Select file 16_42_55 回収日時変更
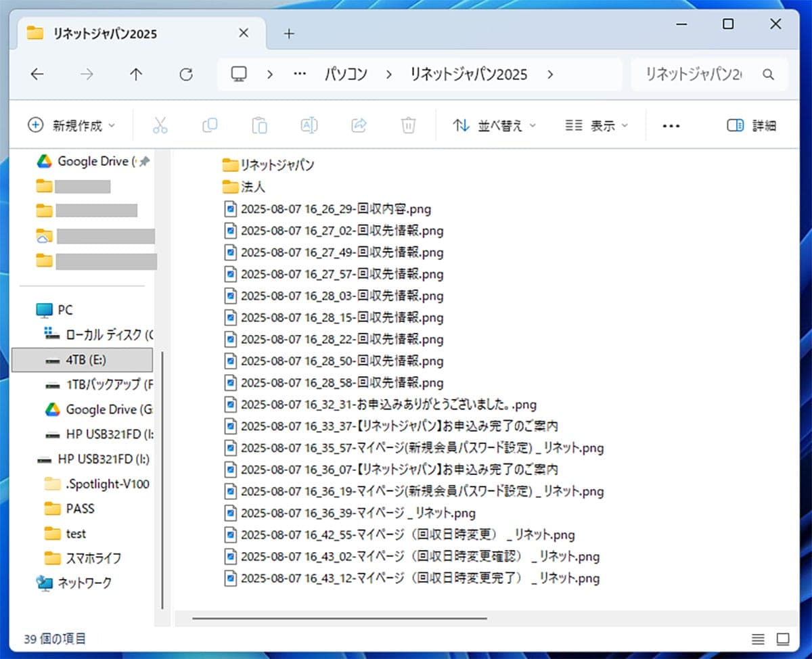812x659 pixels. coord(399,535)
